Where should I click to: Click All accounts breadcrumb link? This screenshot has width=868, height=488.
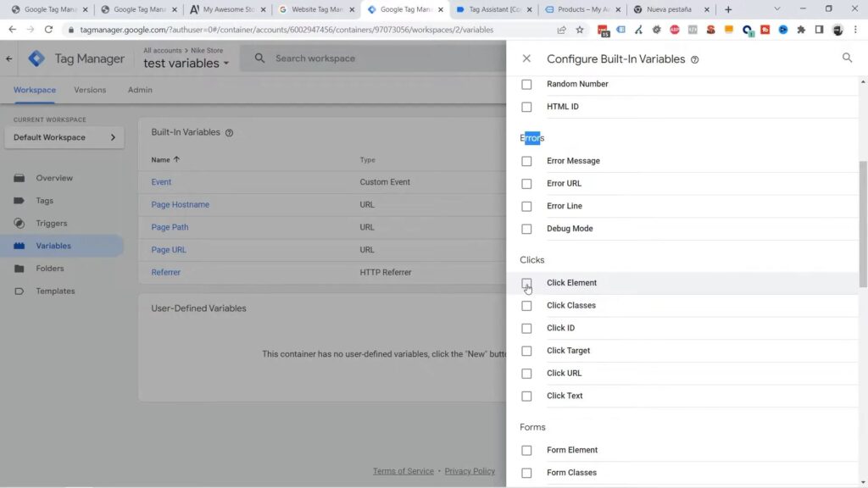click(162, 50)
